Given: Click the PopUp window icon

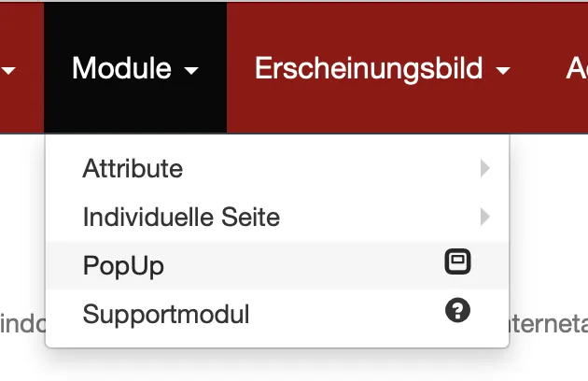Looking at the screenshot, I should (457, 263).
